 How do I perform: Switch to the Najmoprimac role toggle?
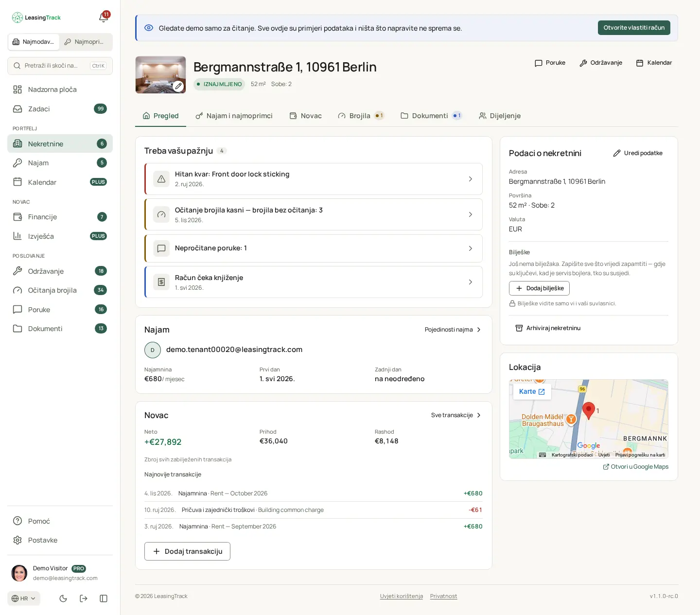point(84,42)
